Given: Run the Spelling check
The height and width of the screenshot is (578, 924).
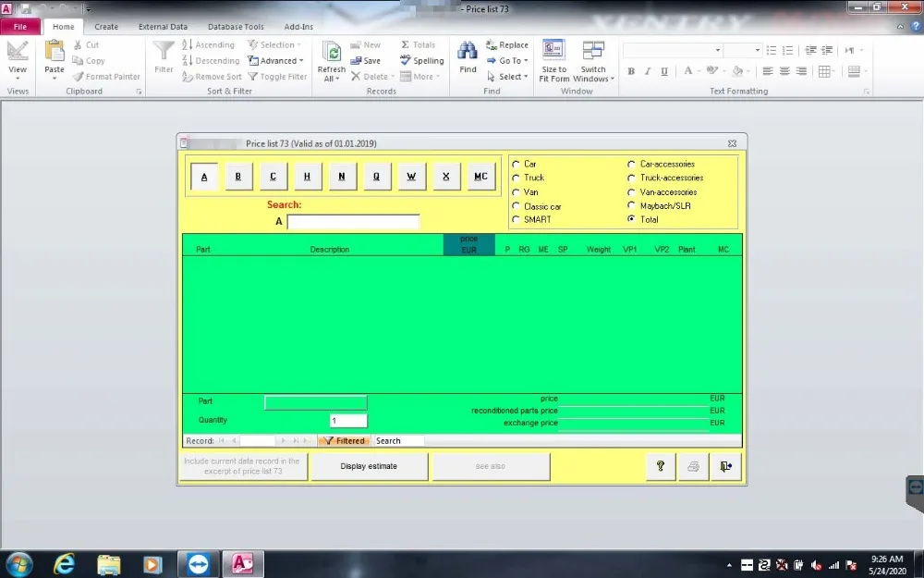Looking at the screenshot, I should click(421, 61).
